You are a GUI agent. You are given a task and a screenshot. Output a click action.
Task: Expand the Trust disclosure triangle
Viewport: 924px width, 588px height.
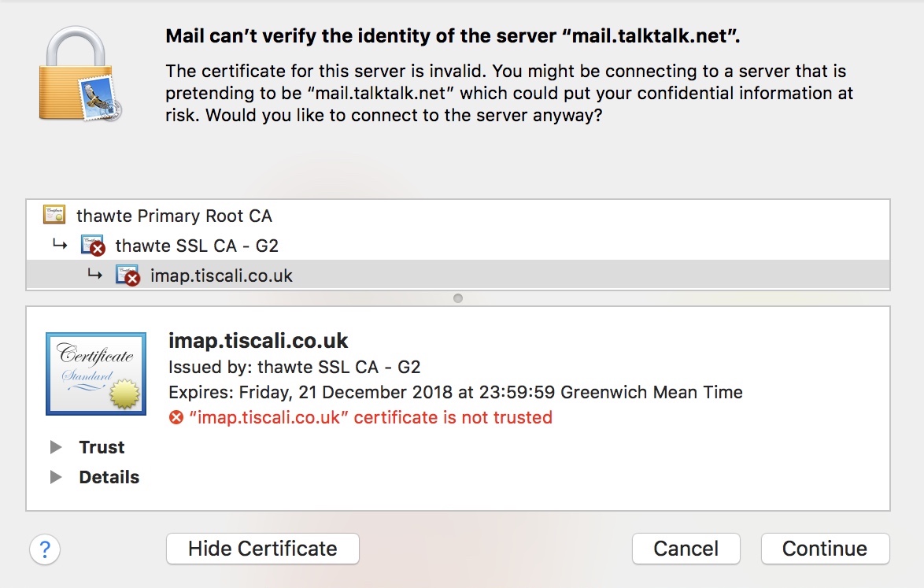56,447
